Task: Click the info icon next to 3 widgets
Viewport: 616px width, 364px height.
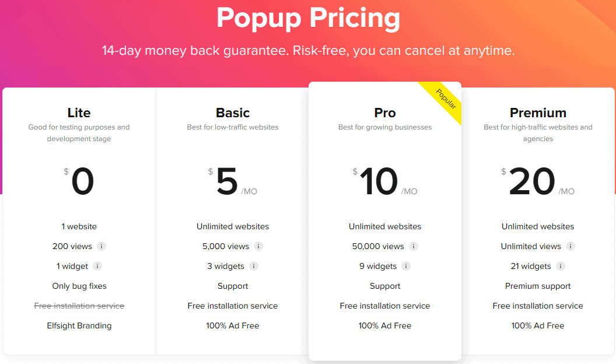Action: pyautogui.click(x=253, y=266)
